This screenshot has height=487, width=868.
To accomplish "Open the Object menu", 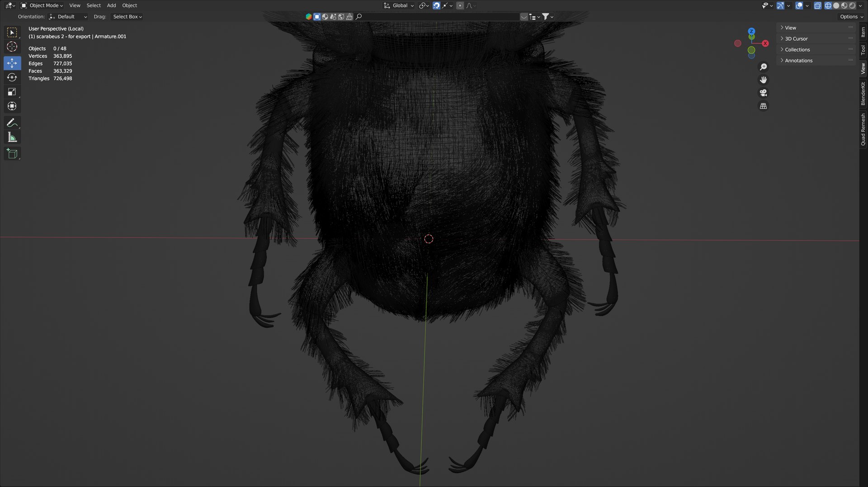I will 129,5.
